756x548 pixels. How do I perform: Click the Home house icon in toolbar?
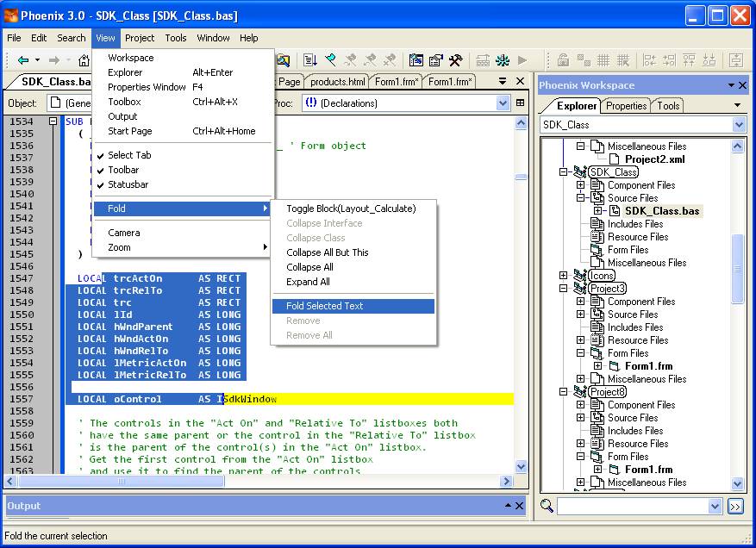pyautogui.click(x=84, y=60)
